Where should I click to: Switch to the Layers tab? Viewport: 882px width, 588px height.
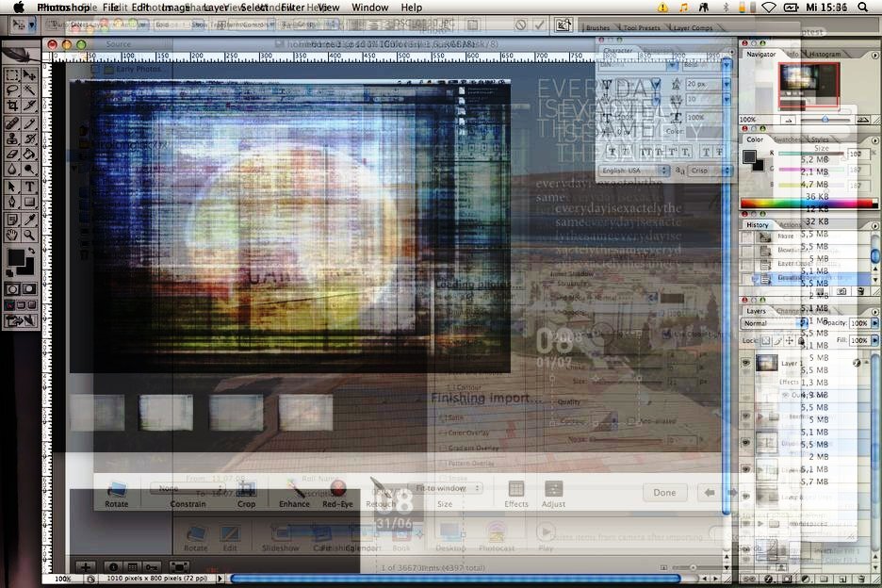coord(756,311)
